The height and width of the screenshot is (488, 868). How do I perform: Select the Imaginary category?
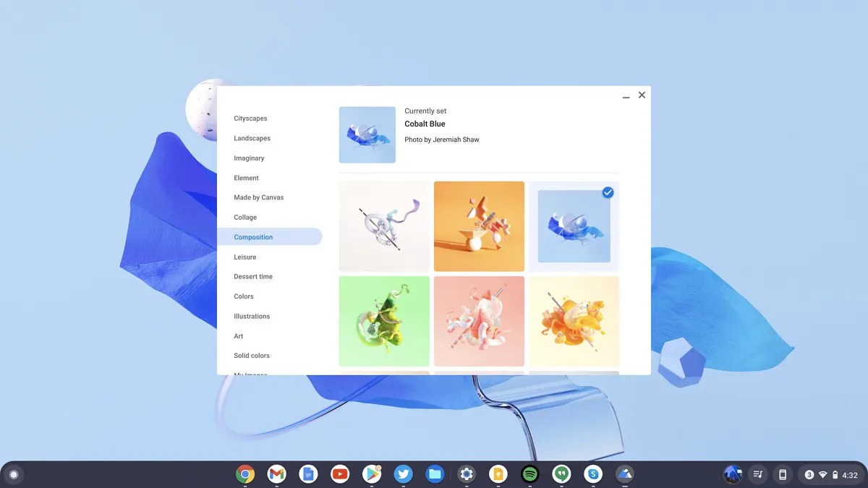pos(249,158)
